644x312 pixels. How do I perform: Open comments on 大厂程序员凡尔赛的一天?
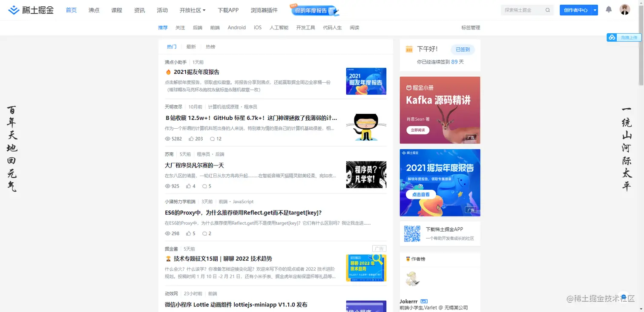tap(204, 186)
